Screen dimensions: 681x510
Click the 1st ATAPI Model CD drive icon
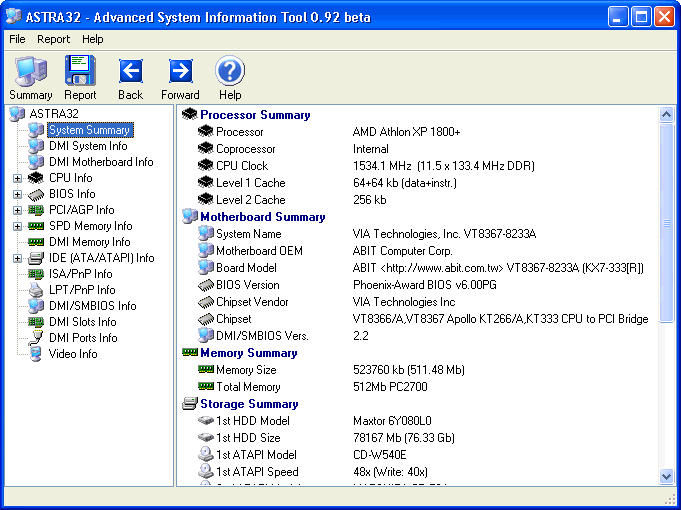(x=206, y=454)
